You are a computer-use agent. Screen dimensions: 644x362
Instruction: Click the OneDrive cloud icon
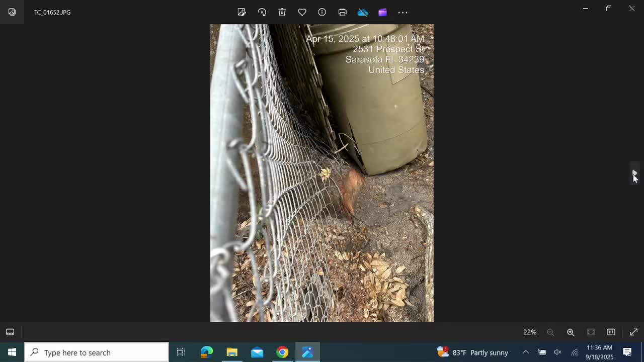(x=362, y=12)
